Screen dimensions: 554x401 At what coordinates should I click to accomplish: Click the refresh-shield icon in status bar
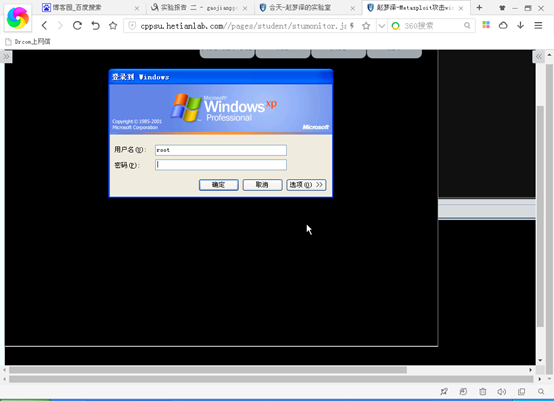click(x=463, y=391)
